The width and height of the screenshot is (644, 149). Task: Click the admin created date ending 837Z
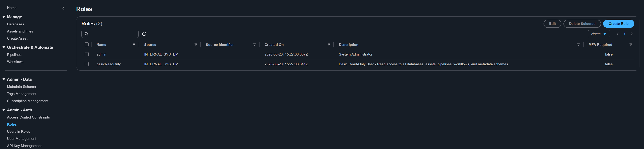[286, 54]
